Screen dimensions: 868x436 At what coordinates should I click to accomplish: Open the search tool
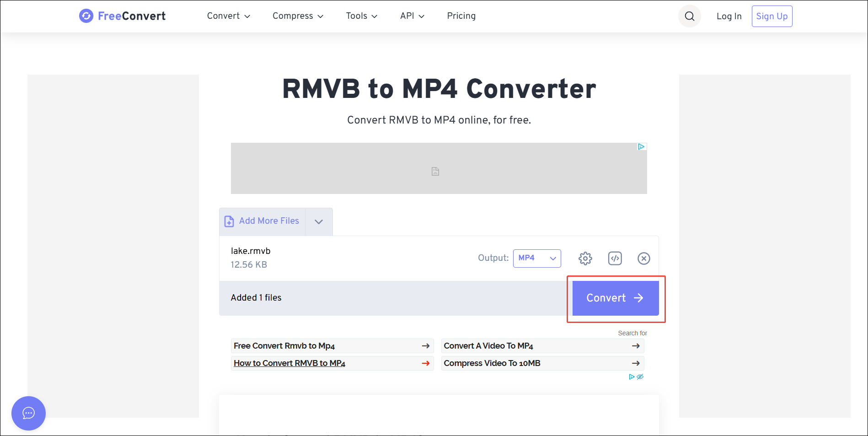[689, 16]
